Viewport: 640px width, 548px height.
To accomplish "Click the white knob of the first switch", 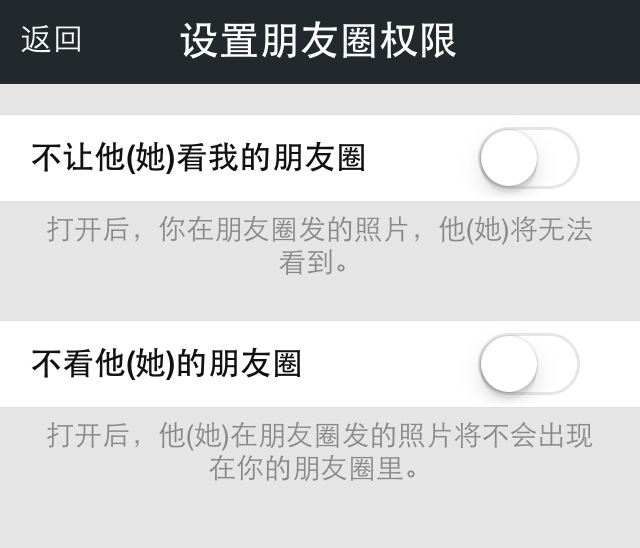I will (509, 158).
